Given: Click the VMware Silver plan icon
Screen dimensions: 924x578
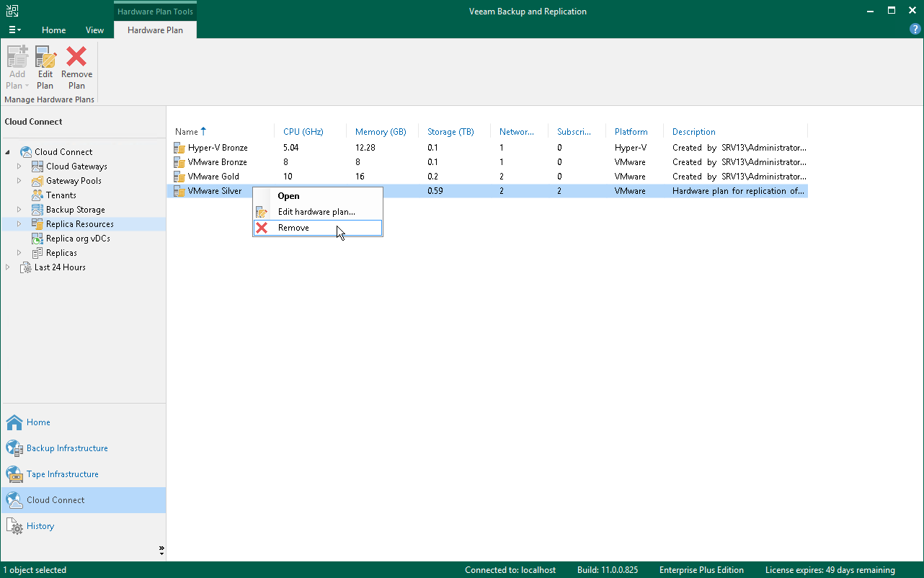Looking at the screenshot, I should point(179,191).
